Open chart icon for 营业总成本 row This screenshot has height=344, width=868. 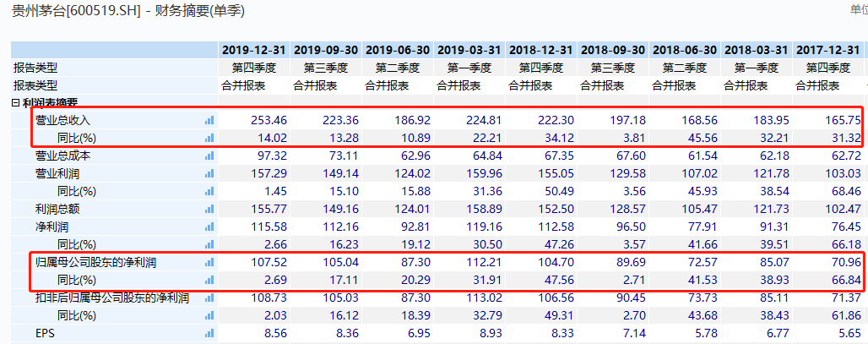(x=209, y=156)
